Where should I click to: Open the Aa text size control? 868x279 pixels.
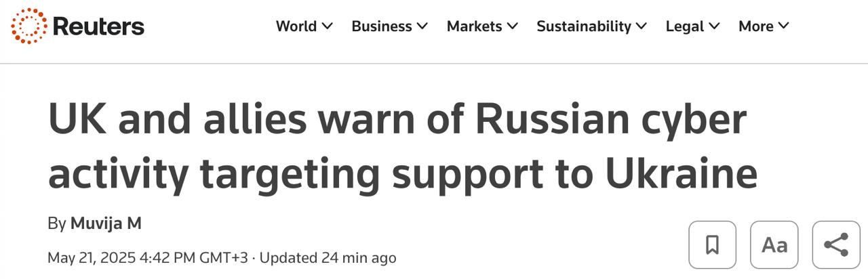coord(774,244)
